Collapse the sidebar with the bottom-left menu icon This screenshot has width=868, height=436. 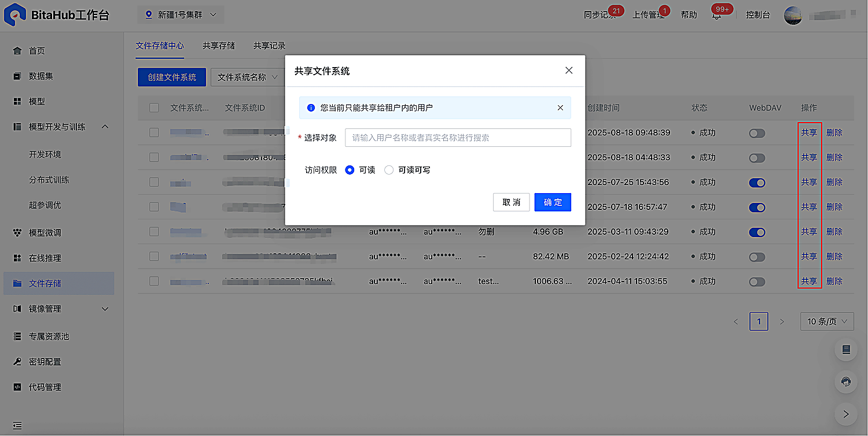17,426
